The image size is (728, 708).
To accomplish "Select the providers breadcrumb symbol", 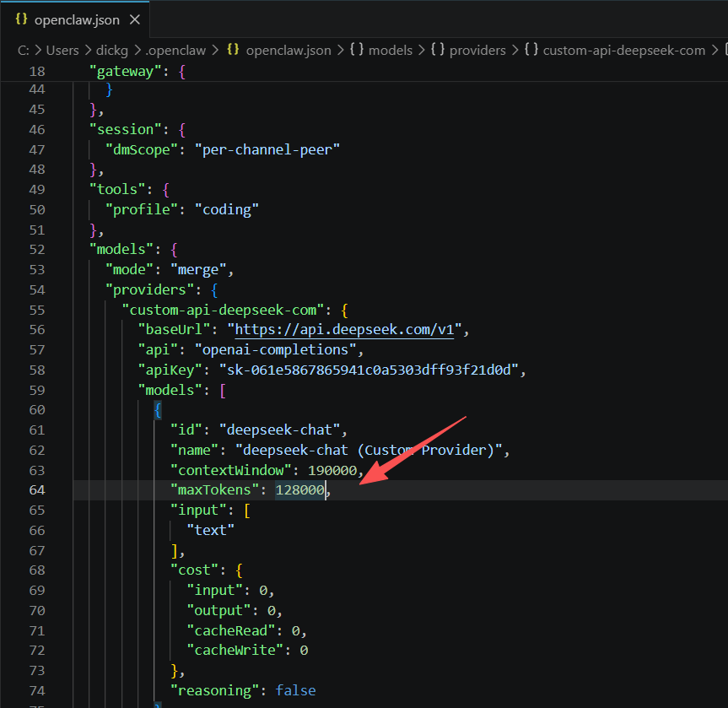I will pos(477,50).
